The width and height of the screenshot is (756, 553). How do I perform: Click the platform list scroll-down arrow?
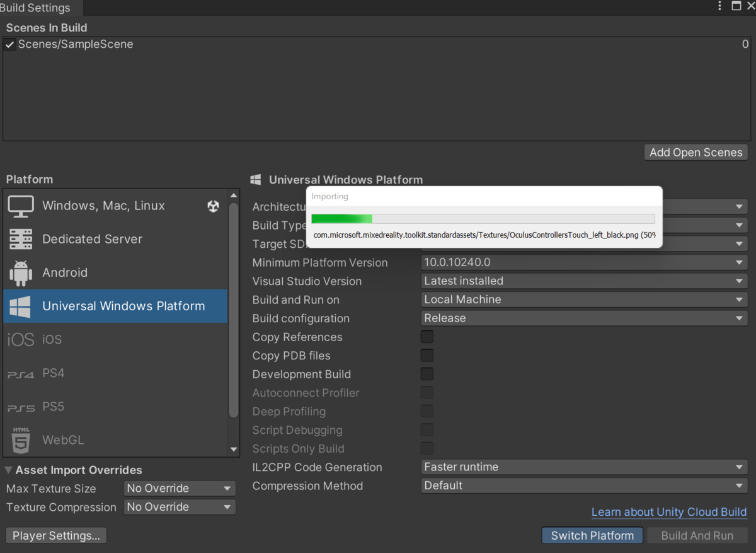[234, 450]
